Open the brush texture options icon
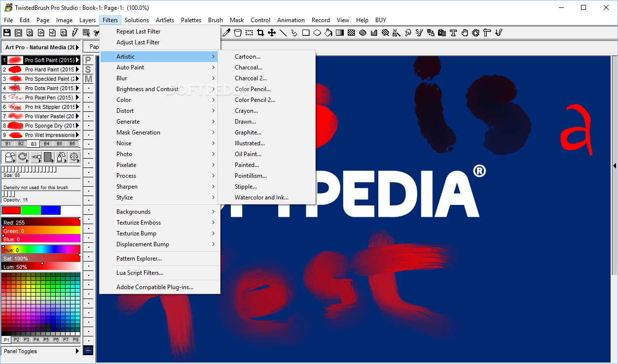Screen dimensions: 618x364 click(x=48, y=157)
